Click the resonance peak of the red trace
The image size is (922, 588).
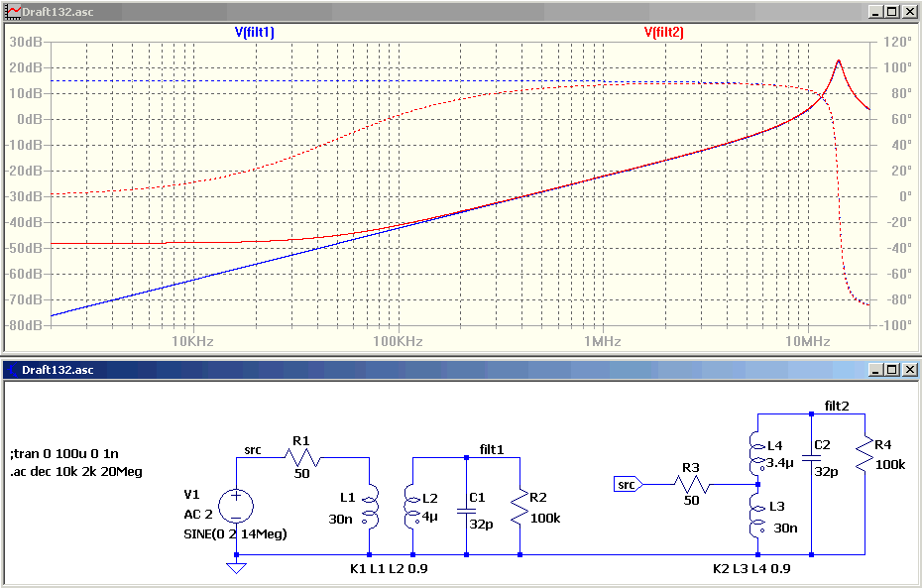(x=839, y=60)
